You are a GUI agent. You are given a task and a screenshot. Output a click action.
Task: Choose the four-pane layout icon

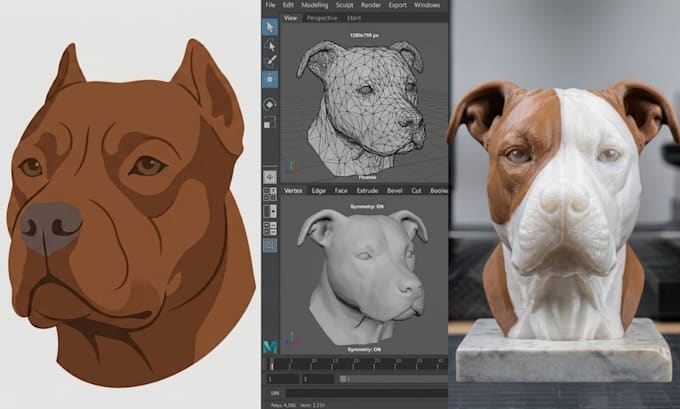coord(270,194)
